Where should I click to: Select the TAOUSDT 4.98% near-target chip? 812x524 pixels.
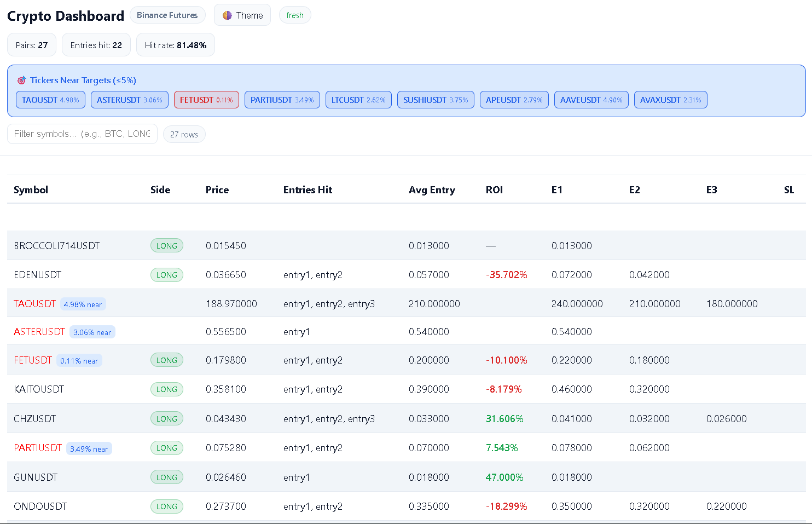click(50, 100)
